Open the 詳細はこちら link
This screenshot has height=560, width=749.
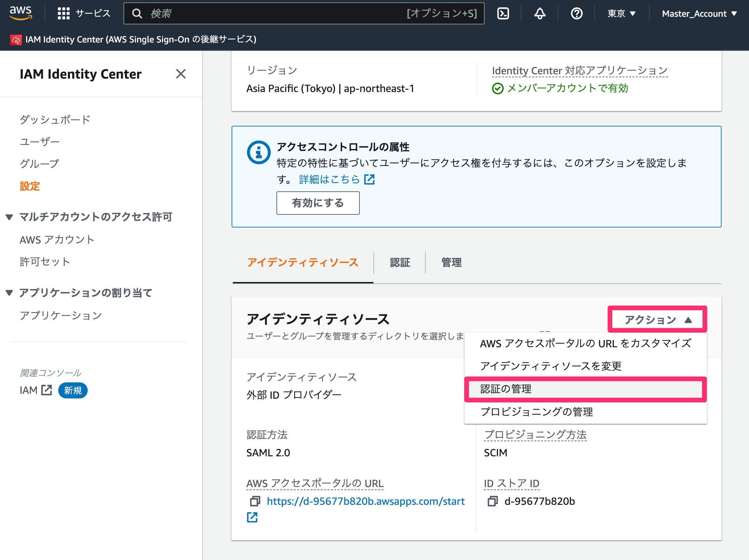[x=337, y=179]
